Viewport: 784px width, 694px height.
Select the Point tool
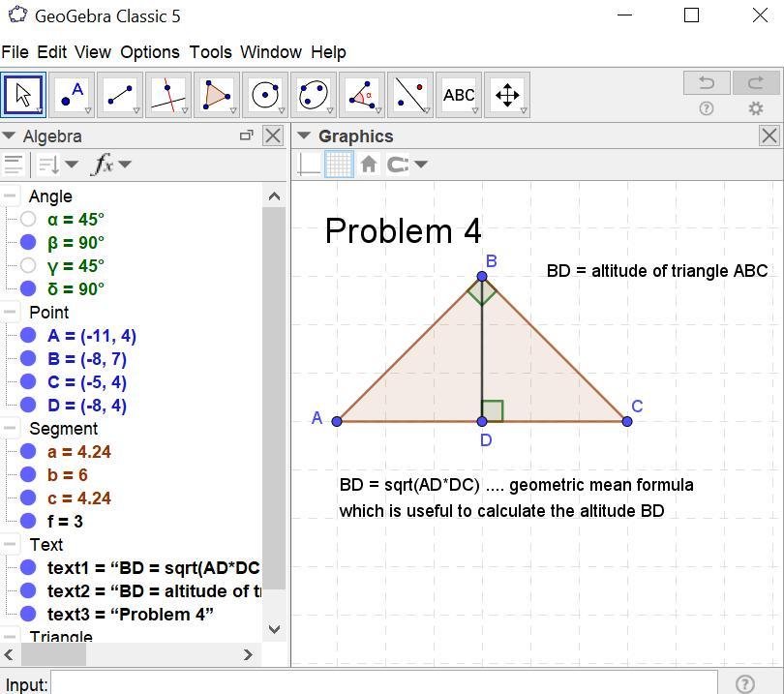72,95
